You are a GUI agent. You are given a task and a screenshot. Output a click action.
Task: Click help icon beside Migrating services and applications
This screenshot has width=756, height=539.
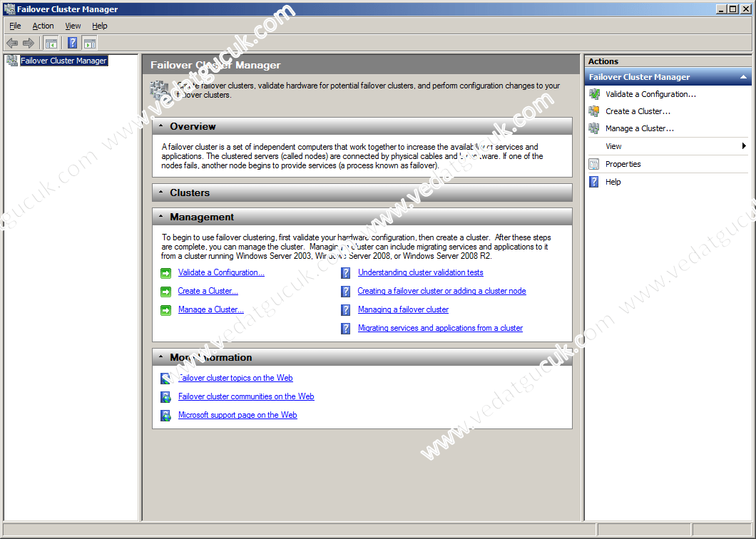(x=346, y=328)
